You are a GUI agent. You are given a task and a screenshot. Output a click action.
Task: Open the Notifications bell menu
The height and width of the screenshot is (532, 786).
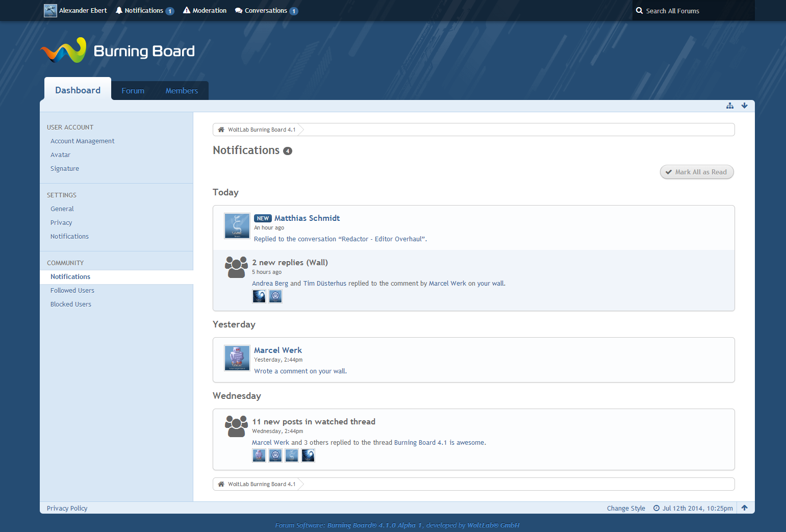pos(144,11)
